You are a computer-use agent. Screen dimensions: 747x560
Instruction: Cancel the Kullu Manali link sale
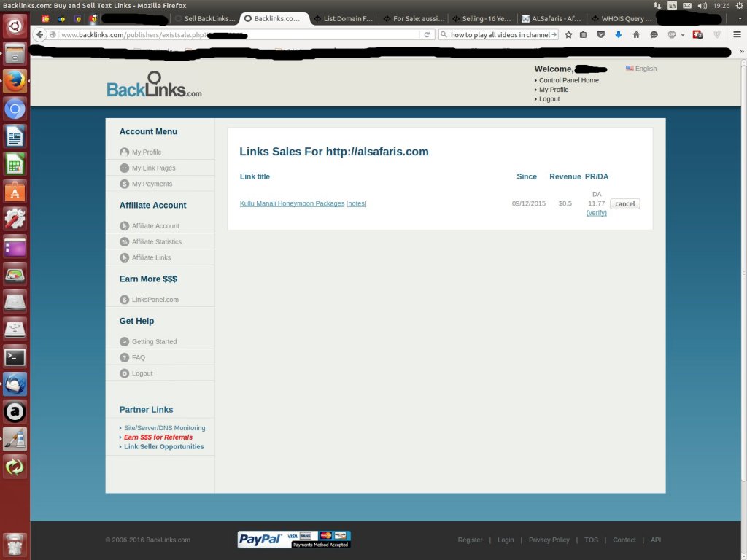625,204
